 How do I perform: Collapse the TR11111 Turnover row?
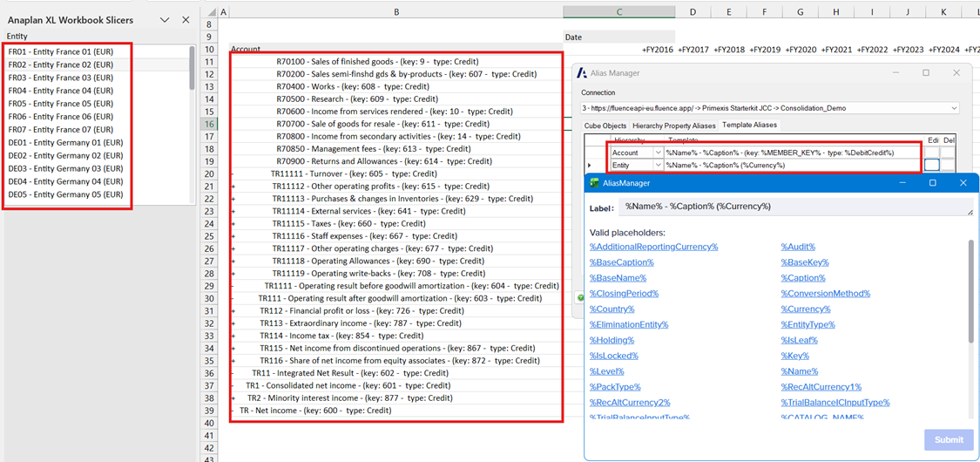pos(233,174)
